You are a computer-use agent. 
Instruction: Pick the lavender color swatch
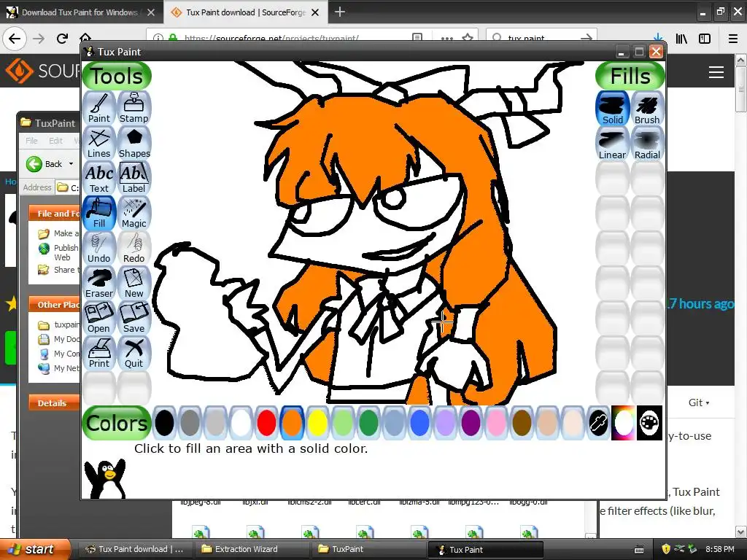coord(446,422)
